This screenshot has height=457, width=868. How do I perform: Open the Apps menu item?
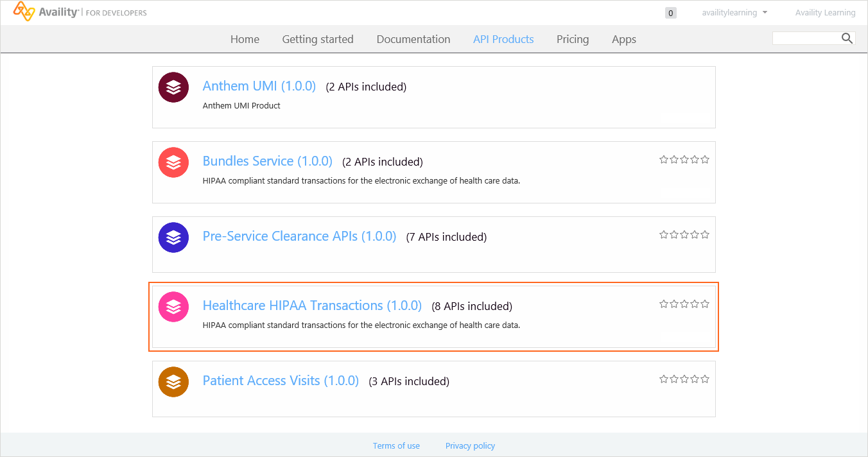(x=624, y=39)
